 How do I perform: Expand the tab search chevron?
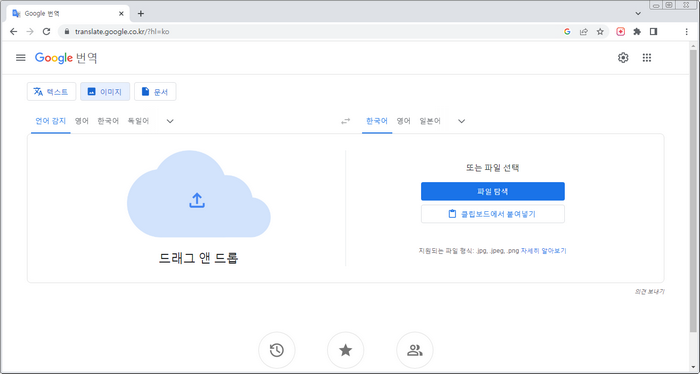pyautogui.click(x=638, y=13)
